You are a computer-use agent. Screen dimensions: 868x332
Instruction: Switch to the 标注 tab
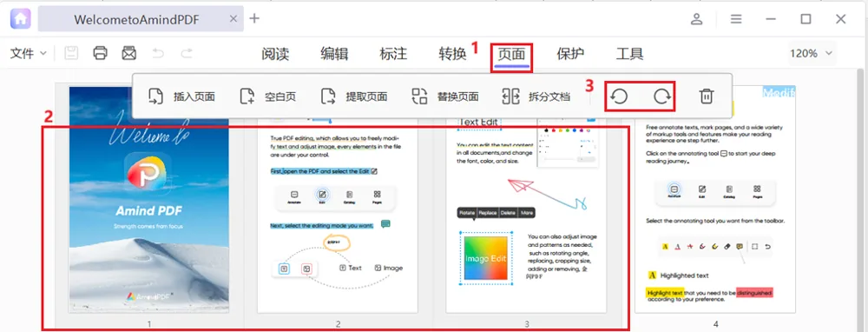coord(393,54)
